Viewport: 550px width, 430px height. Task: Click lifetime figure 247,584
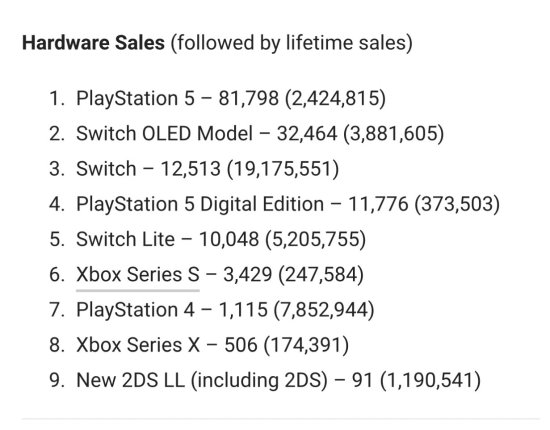pos(321,275)
